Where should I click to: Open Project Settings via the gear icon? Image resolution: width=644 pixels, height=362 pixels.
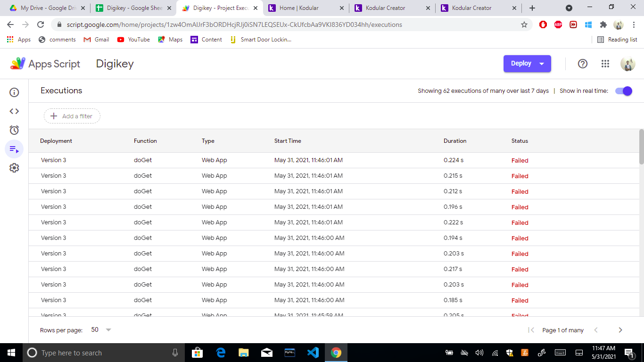pos(14,168)
